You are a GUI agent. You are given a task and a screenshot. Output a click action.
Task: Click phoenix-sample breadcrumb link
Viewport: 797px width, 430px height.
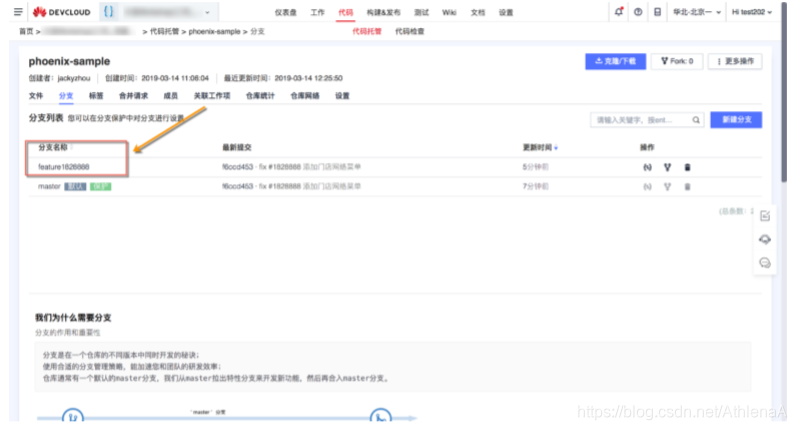(214, 32)
